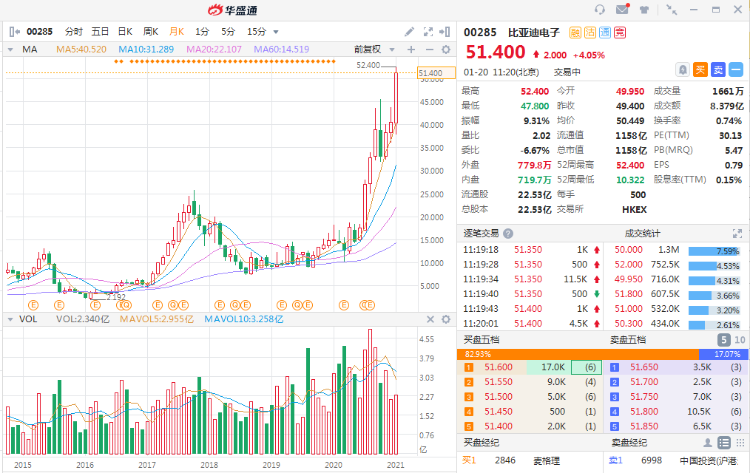Screen dimensions: 750x473
Task: Expand more timeframes after 15分
Action: click(276, 32)
